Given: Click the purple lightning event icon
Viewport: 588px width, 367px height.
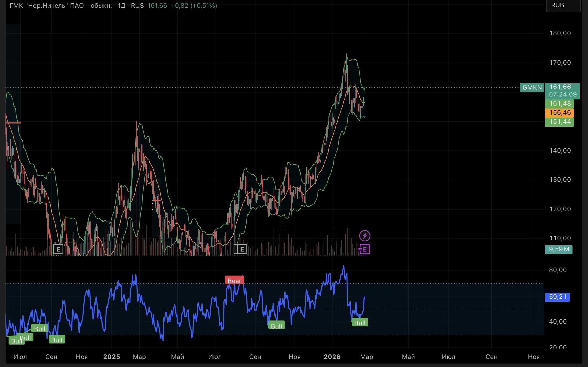Looking at the screenshot, I should pos(365,236).
